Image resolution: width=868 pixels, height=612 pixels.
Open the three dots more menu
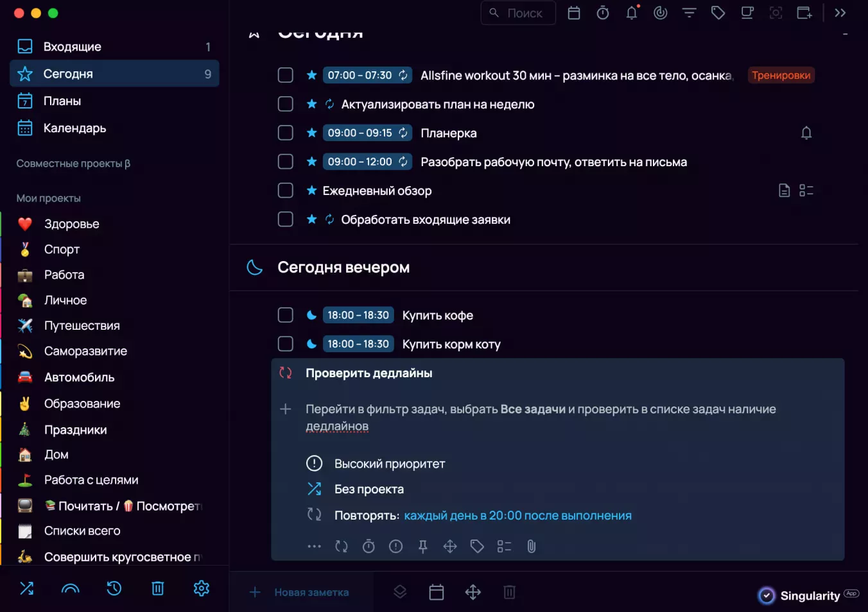314,547
